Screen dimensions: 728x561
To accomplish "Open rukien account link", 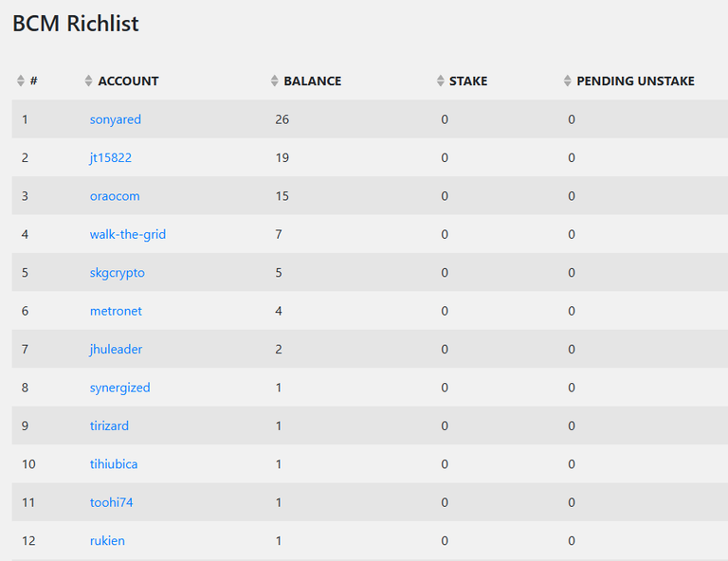I will tap(107, 541).
